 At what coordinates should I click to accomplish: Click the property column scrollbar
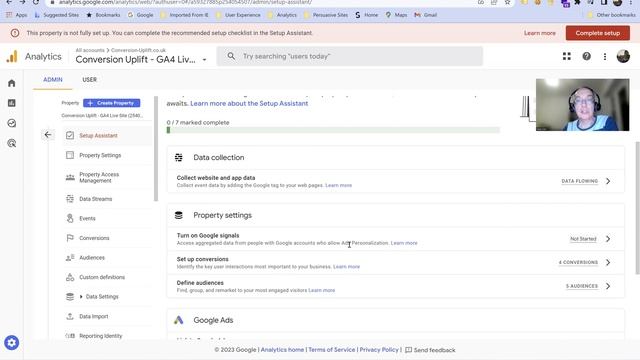click(x=156, y=149)
